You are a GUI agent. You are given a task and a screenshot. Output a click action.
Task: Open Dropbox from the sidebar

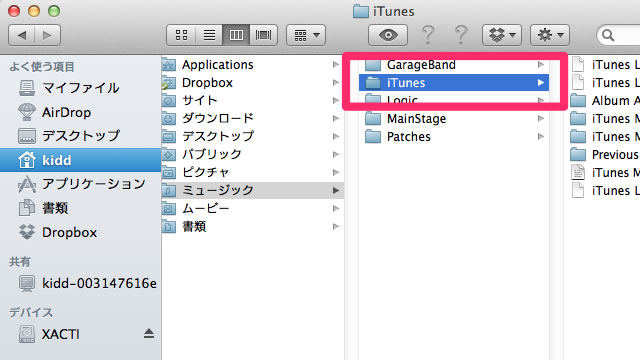[x=80, y=232]
